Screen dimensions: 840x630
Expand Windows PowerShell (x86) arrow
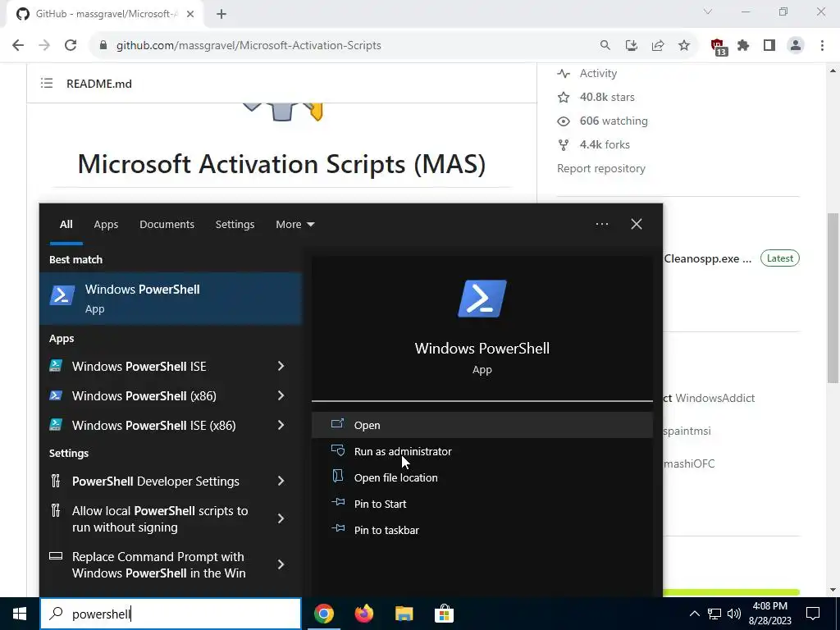281,395
